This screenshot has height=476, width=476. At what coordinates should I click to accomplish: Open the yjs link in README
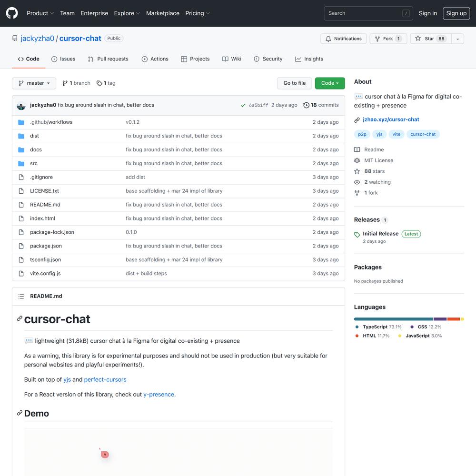tap(67, 379)
